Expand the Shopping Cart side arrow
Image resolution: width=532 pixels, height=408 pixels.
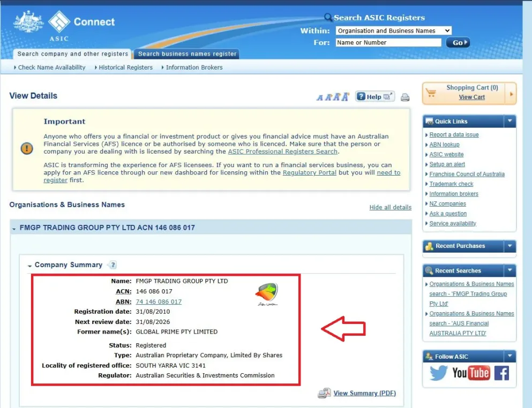[511, 94]
